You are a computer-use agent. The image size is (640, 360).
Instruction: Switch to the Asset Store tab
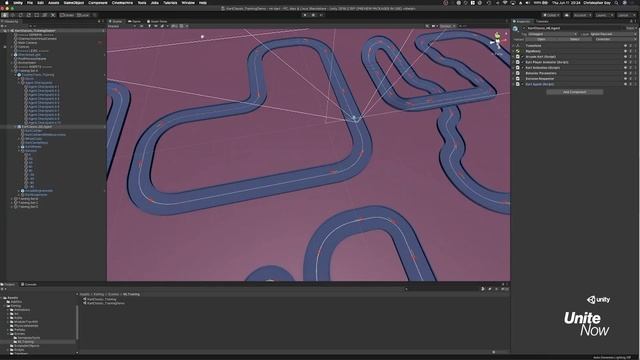coord(157,21)
